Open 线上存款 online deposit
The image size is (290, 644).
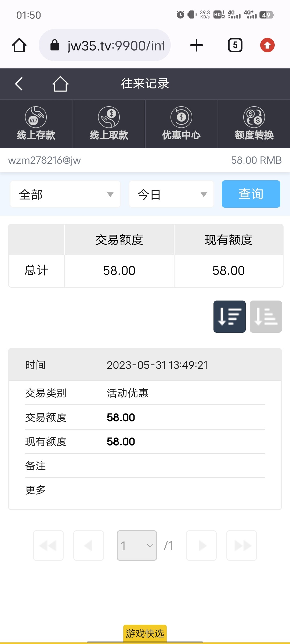tap(36, 124)
